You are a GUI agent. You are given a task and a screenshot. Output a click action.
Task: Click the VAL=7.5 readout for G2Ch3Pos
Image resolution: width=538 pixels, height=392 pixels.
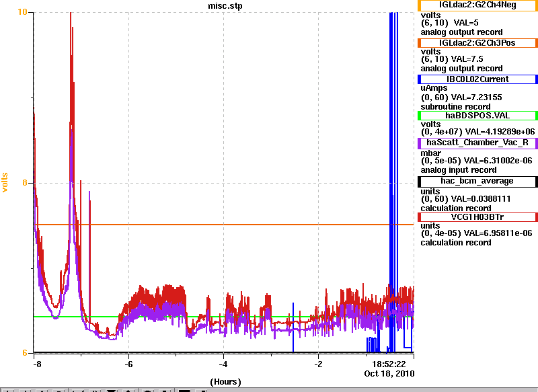click(467, 59)
